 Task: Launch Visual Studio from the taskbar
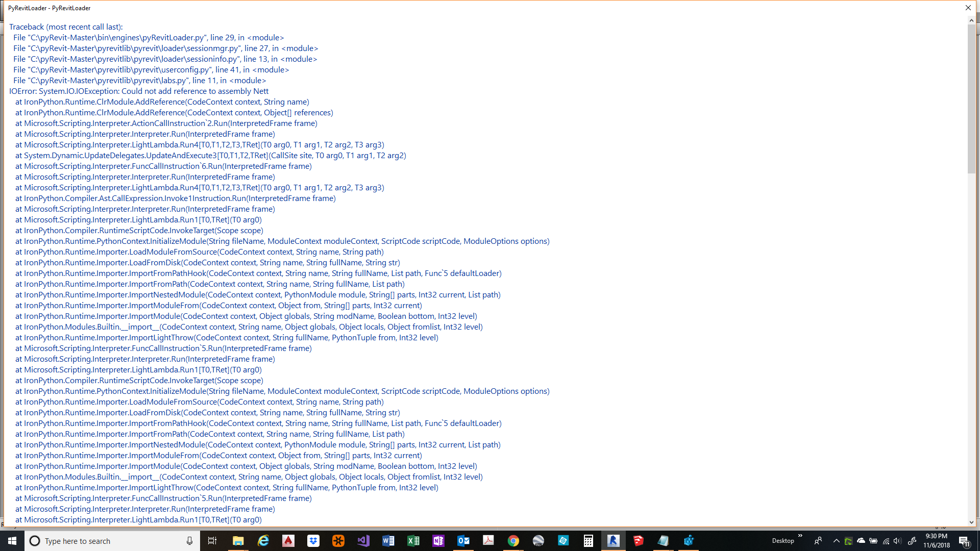[363, 541]
